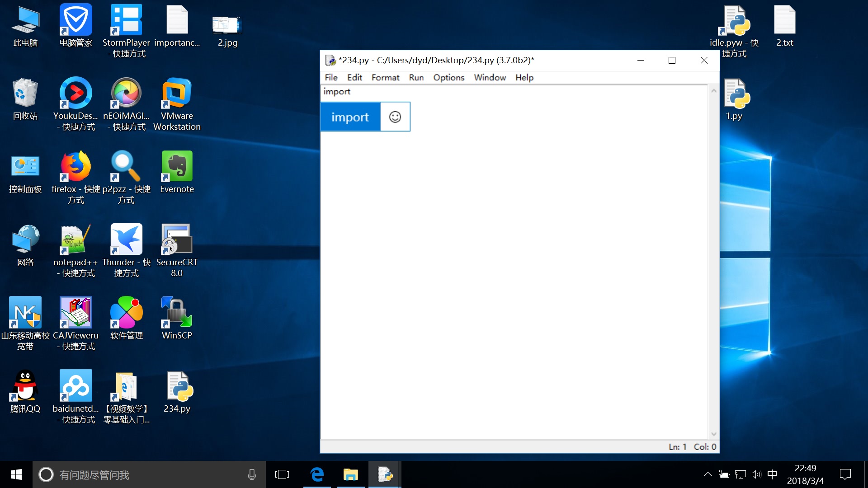Screen dimensions: 868x488
Task: Launch Edge browser from taskbar
Action: [x=317, y=474]
